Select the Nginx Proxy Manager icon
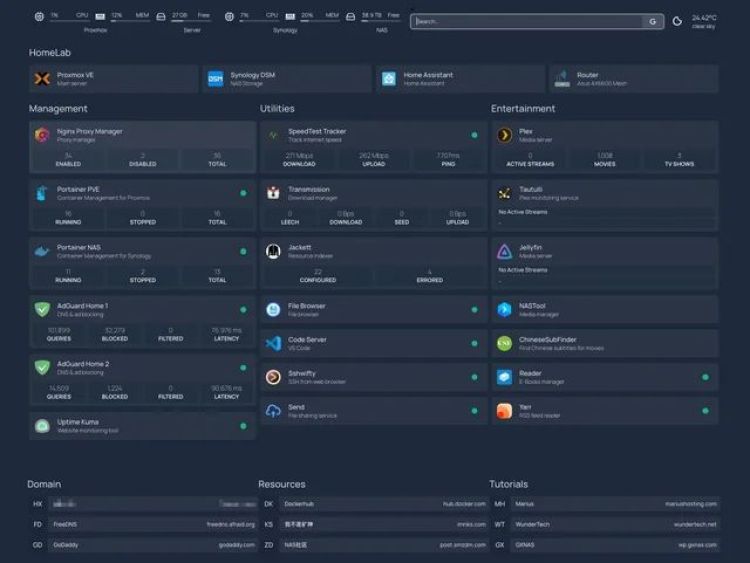Image resolution: width=750 pixels, height=563 pixels. (42, 135)
